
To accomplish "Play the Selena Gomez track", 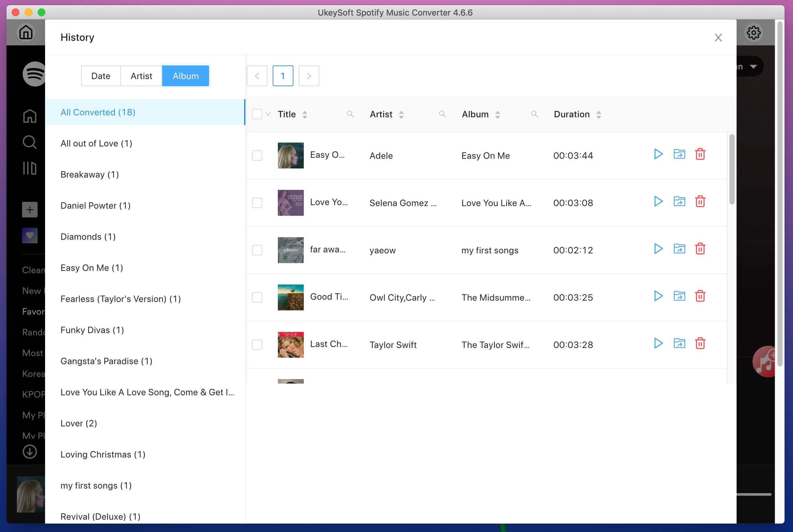I will [658, 201].
